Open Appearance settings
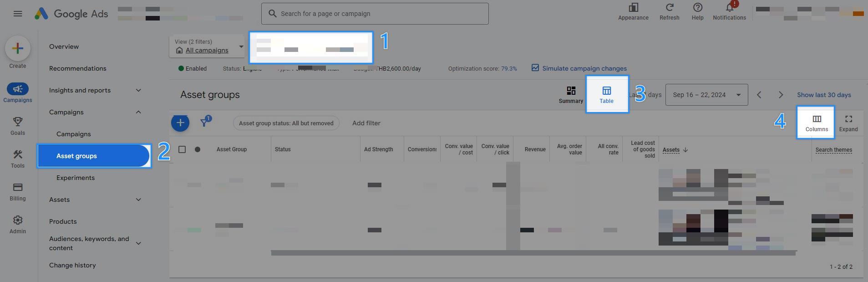The height and width of the screenshot is (282, 868). coord(633,12)
